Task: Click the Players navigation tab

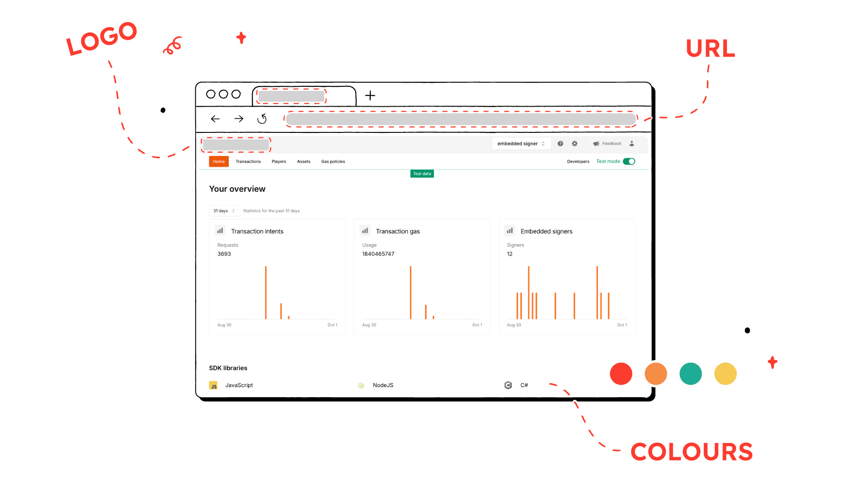Action: tap(278, 161)
